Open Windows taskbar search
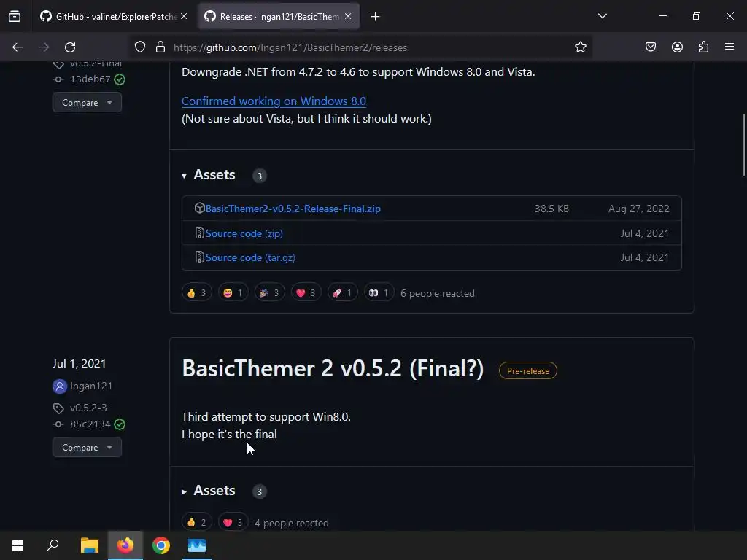This screenshot has height=560, width=747. point(53,545)
